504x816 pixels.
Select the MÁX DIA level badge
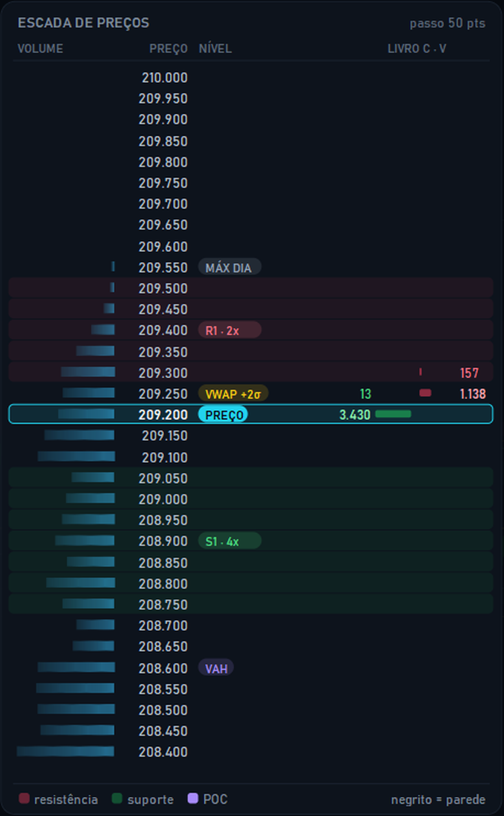229,268
